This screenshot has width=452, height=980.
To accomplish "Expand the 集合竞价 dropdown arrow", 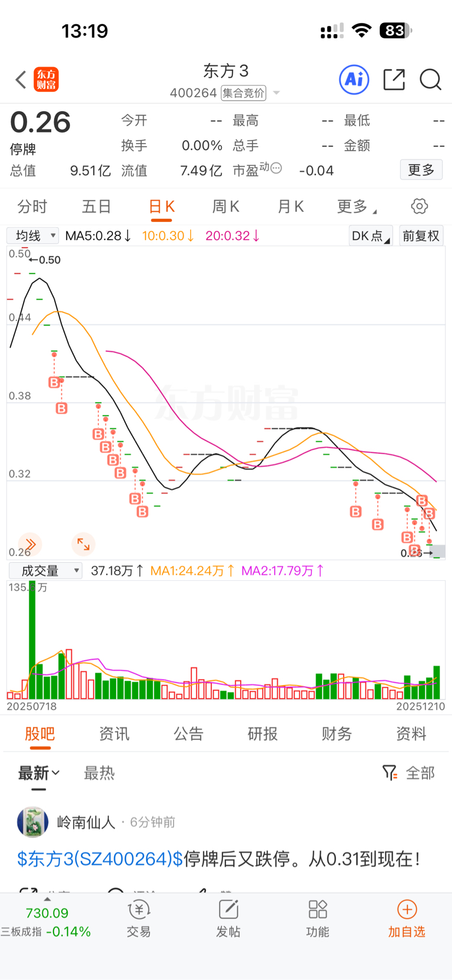I will pos(276,93).
